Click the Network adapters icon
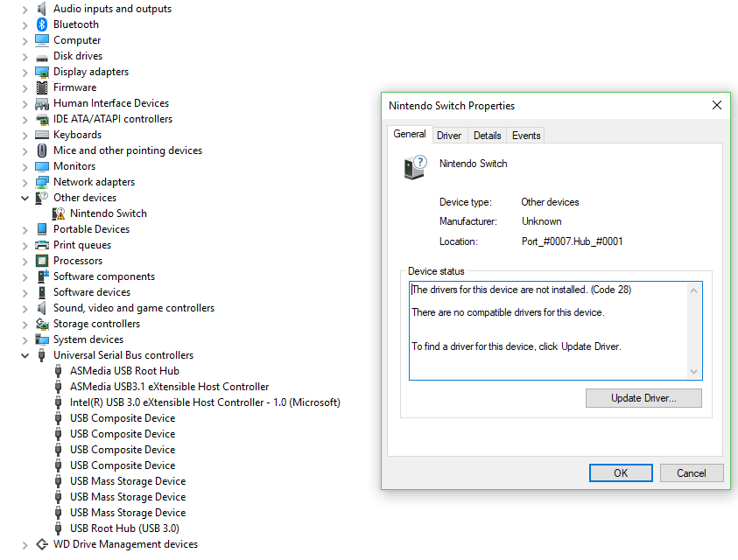 [x=42, y=182]
